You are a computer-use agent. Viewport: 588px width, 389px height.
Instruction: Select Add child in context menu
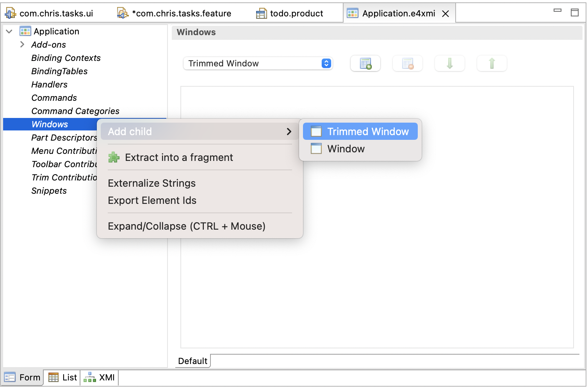200,132
